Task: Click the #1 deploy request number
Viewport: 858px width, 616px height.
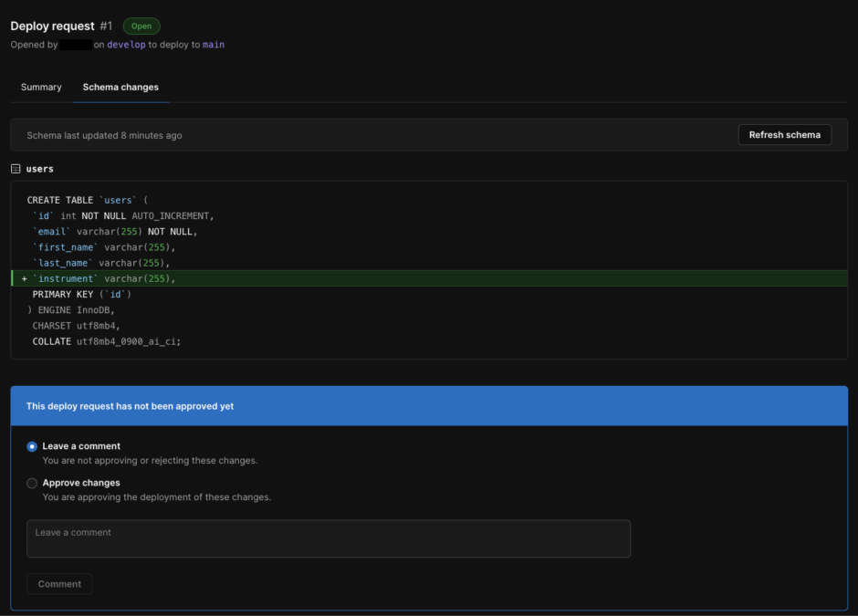Action: tap(106, 26)
